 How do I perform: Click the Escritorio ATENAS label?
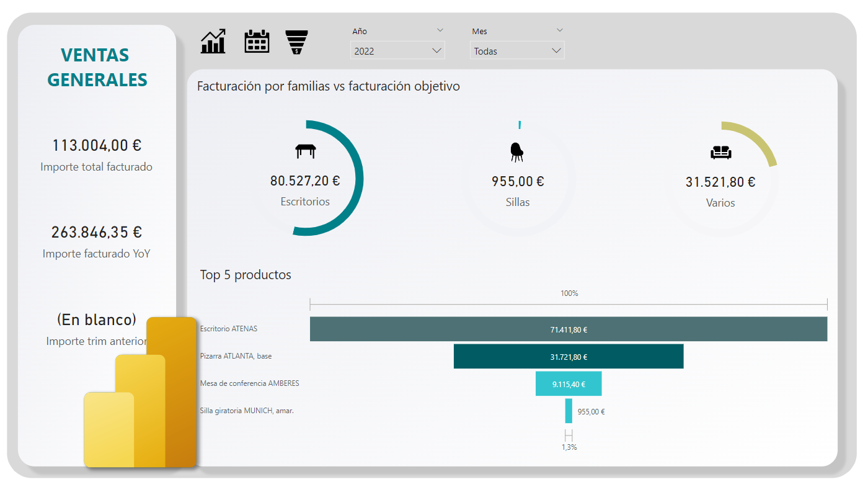click(x=229, y=329)
